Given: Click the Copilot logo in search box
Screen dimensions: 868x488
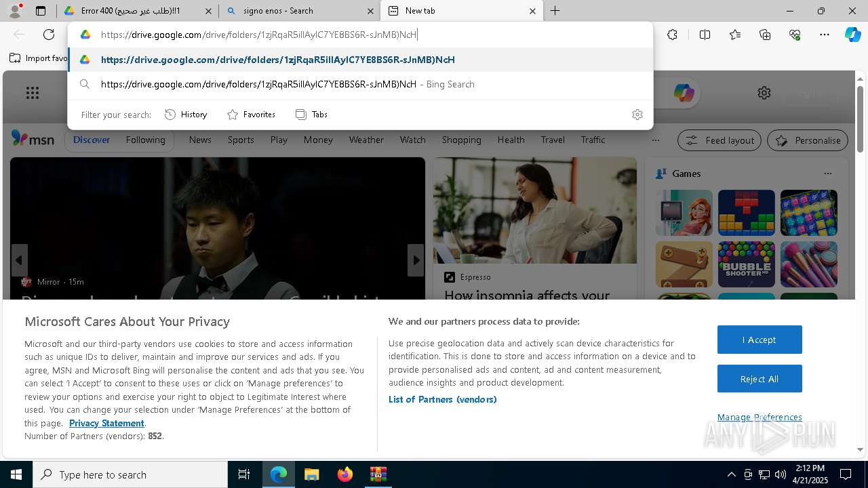Looking at the screenshot, I should tap(684, 93).
